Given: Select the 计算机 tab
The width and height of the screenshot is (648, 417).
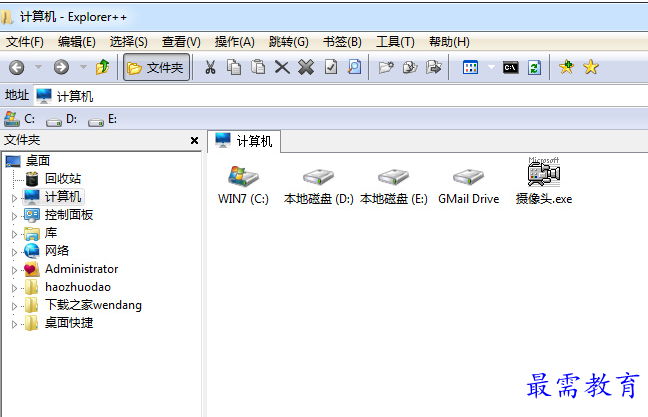Looking at the screenshot, I should (244, 141).
